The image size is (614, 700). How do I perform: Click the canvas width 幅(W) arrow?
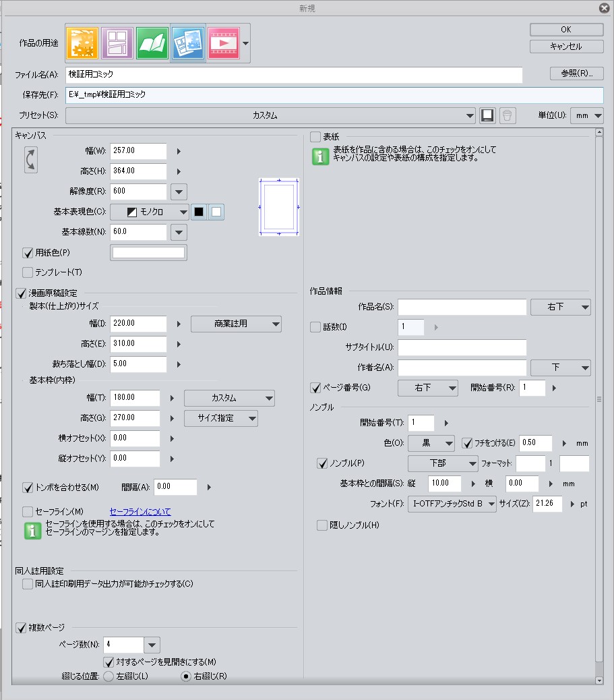[179, 151]
